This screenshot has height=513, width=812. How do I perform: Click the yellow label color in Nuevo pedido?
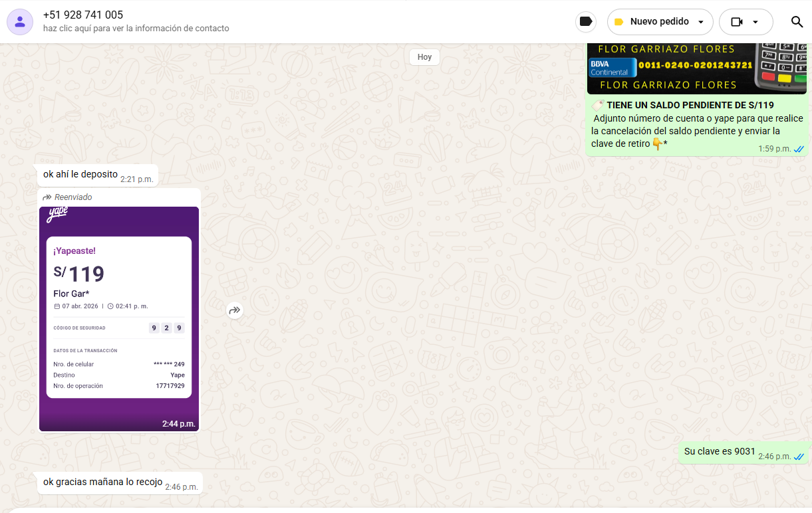pyautogui.click(x=618, y=22)
